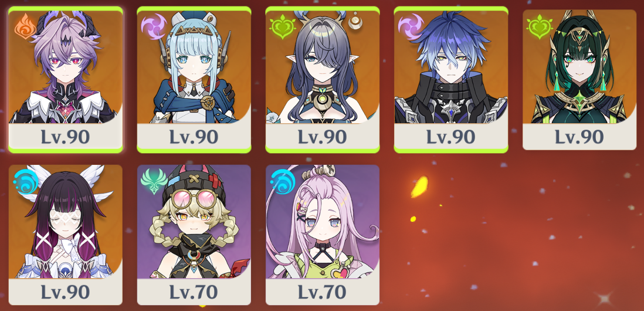Click the Lv.70 label under the pink-haired character
The image size is (644, 311).
point(323,292)
